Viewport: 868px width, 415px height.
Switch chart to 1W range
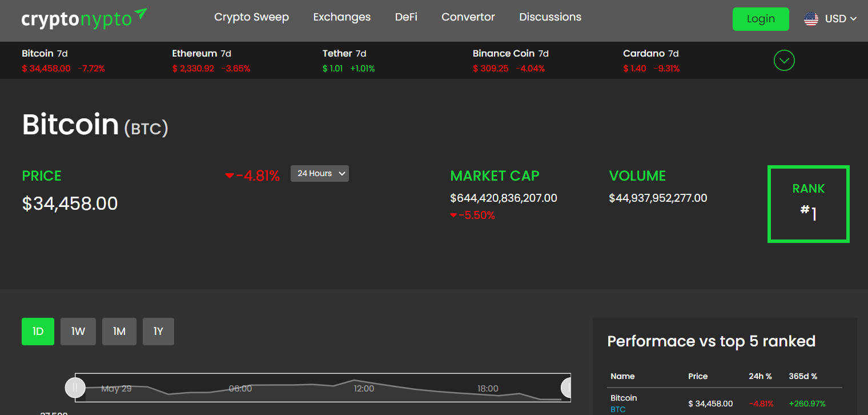(78, 332)
